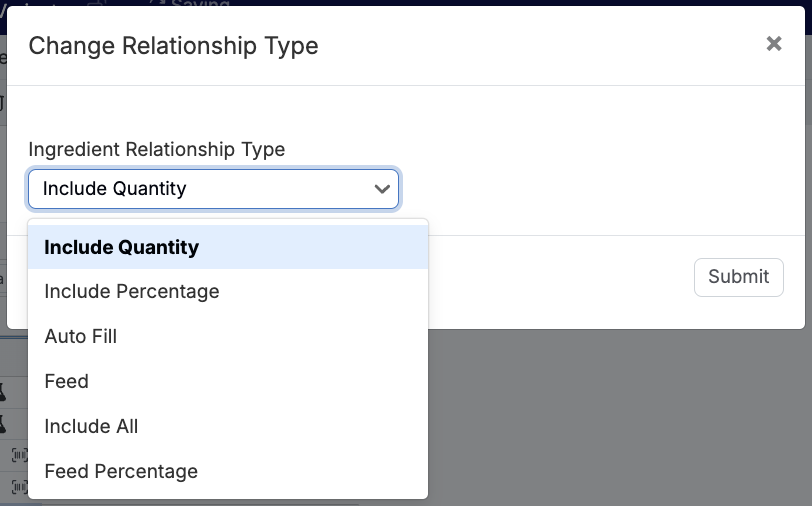Choose Include All in the dropdown
812x506 pixels.
pyautogui.click(x=91, y=426)
